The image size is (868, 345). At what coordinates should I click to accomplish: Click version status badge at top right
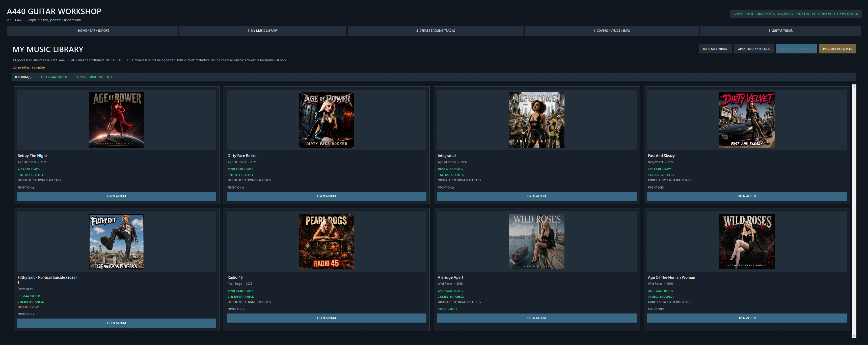796,14
